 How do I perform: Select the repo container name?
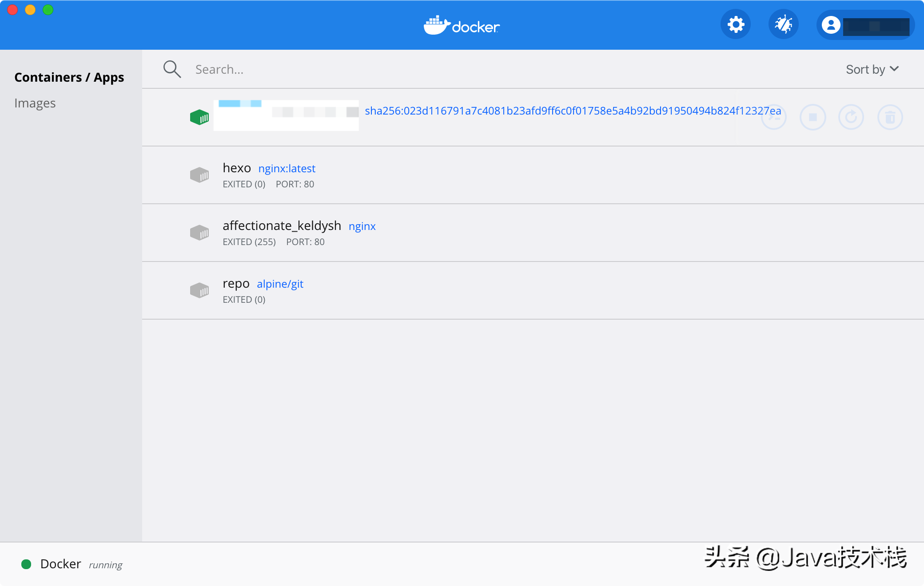(x=236, y=283)
